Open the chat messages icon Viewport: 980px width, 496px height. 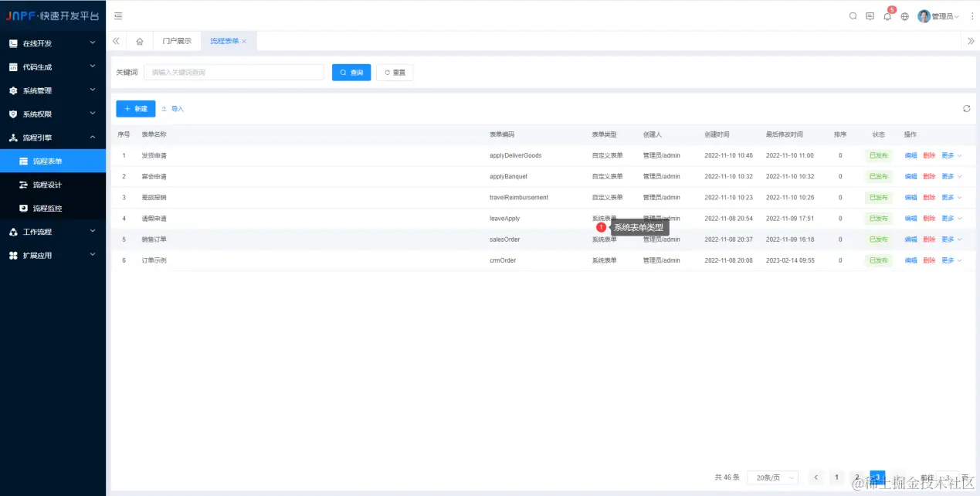tap(870, 15)
